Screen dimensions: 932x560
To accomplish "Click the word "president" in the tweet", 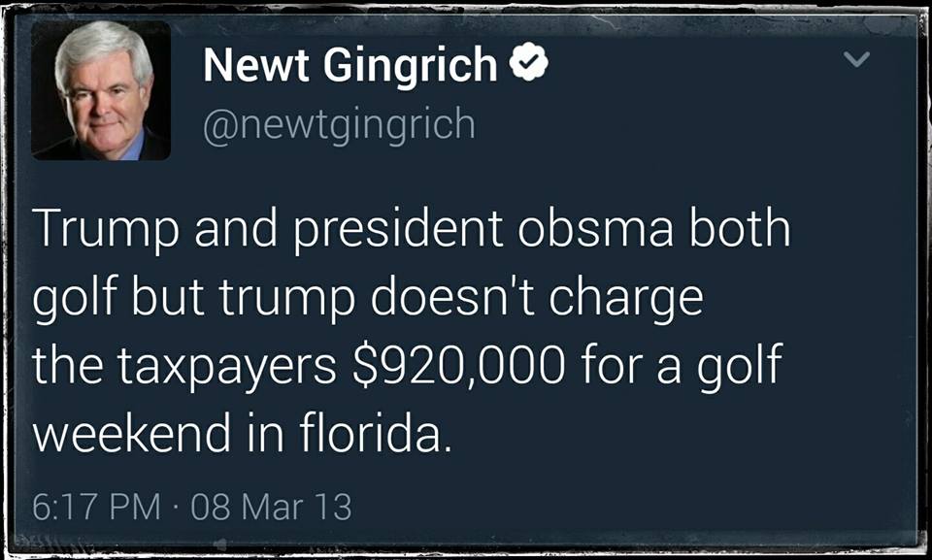I will point(398,231).
